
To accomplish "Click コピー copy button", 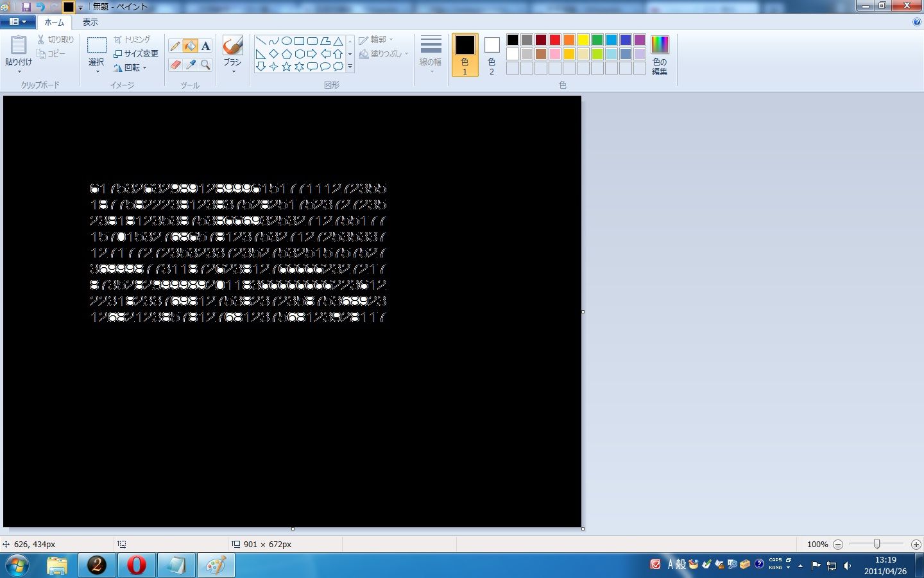I will pyautogui.click(x=51, y=54).
